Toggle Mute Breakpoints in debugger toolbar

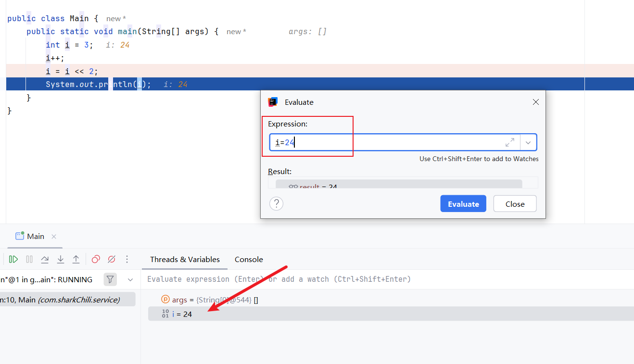(112, 259)
